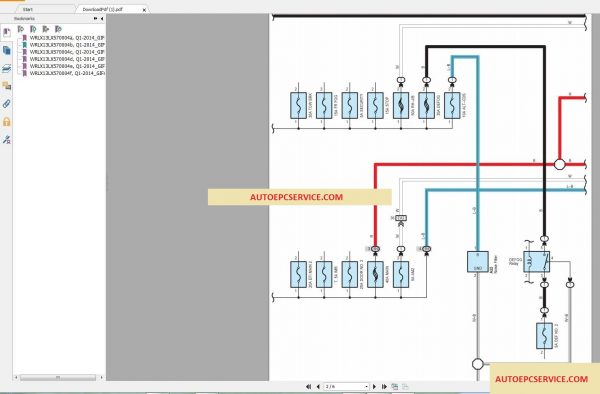Switch to the Start tab
The width and height of the screenshot is (600, 394).
click(x=28, y=9)
